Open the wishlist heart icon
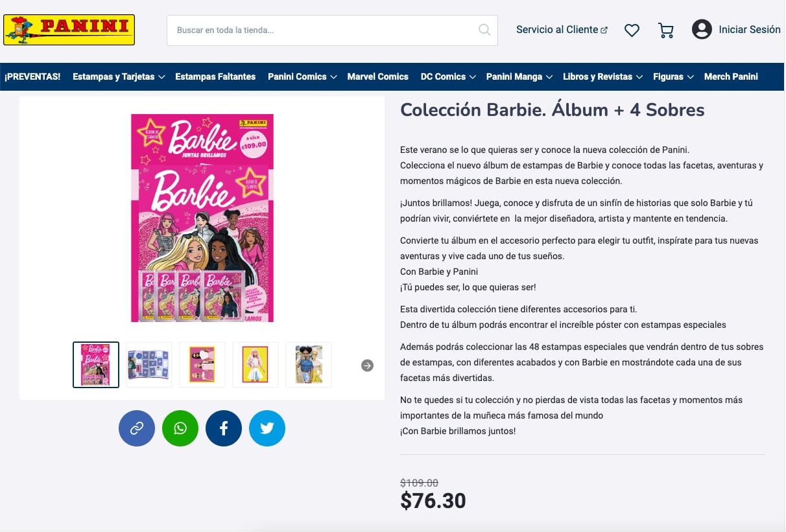The width and height of the screenshot is (786, 532). point(632,30)
